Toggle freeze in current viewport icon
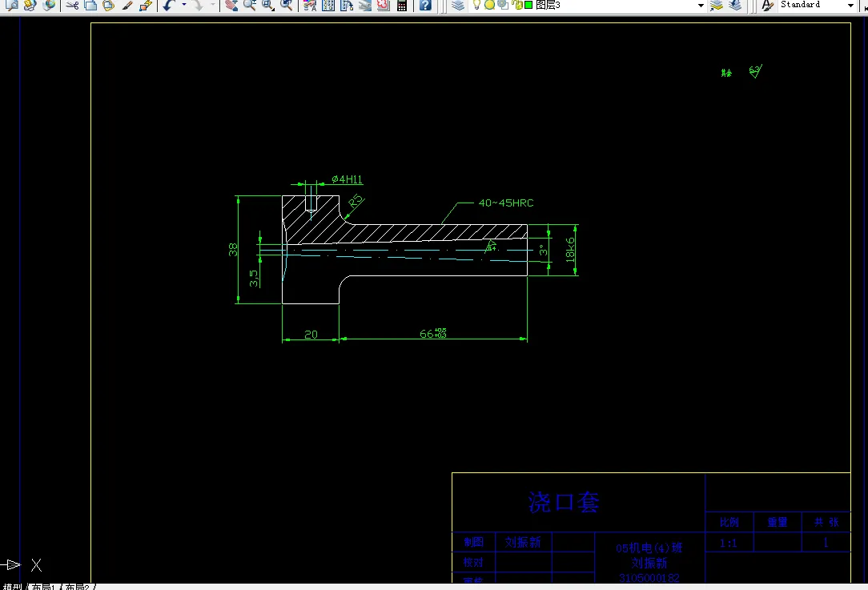 tap(503, 5)
